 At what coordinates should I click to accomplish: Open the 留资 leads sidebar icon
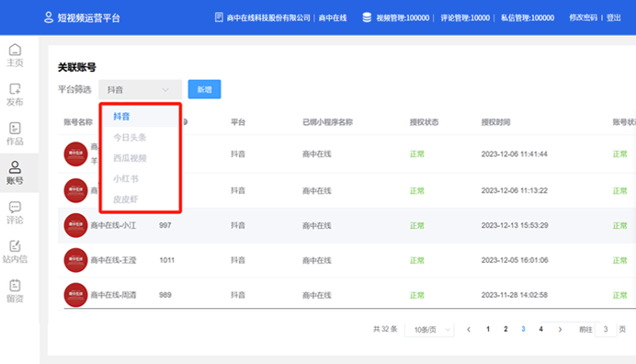15,291
